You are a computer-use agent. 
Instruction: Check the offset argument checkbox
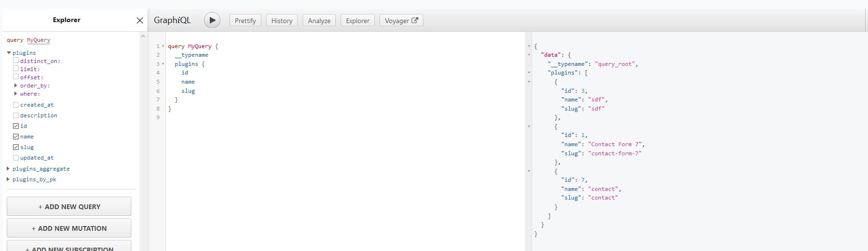[16, 77]
